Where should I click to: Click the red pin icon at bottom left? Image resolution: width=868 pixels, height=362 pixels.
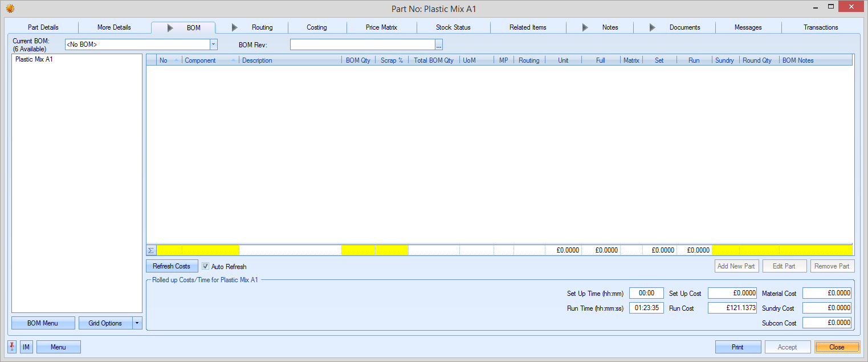[13, 347]
